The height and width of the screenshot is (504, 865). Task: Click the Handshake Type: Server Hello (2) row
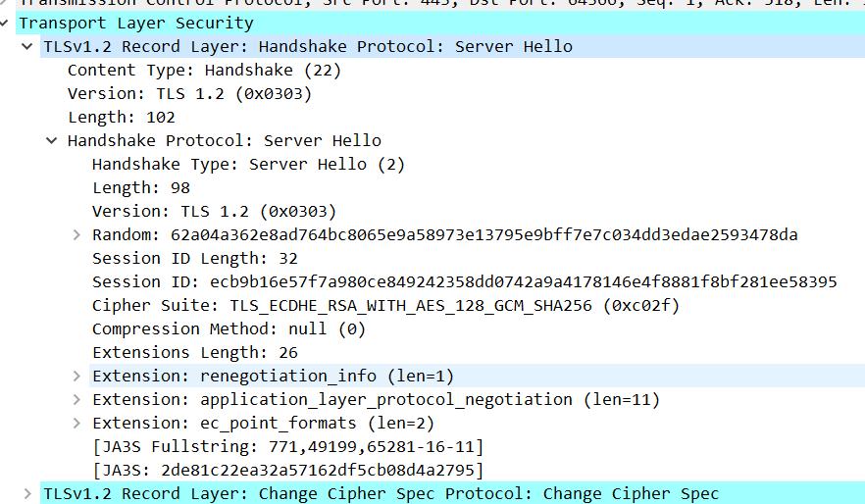(248, 164)
